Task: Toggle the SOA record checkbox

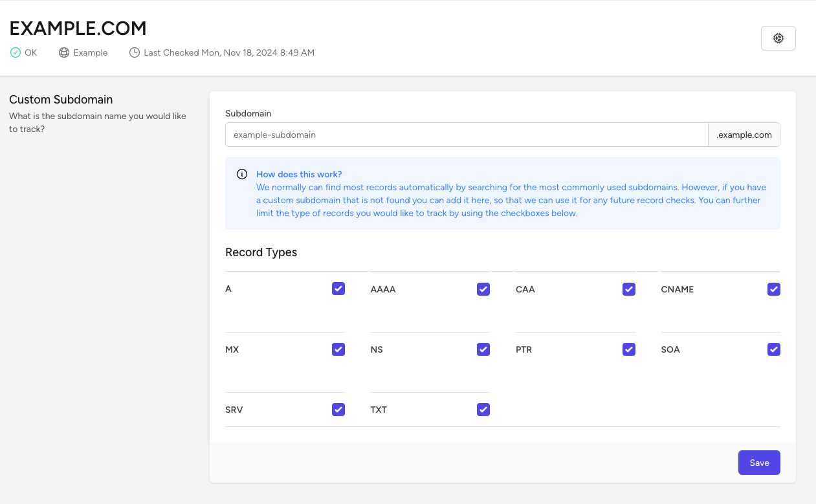Action: [x=774, y=349]
